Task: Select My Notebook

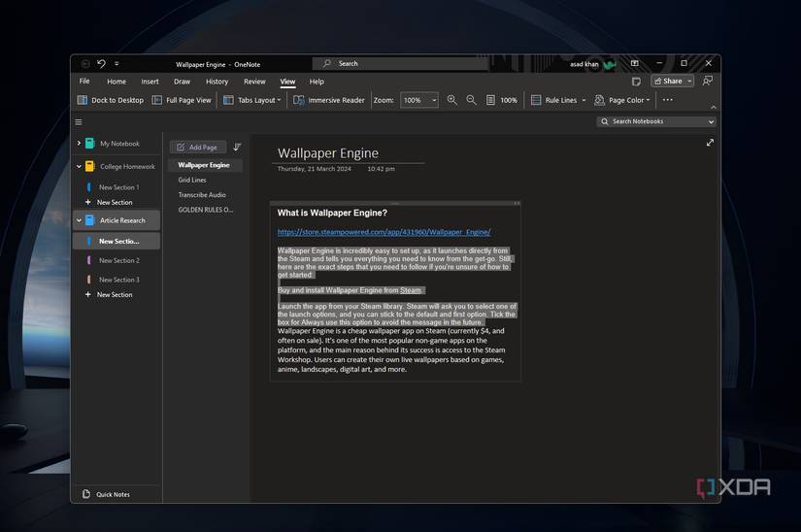Action: 119,144
